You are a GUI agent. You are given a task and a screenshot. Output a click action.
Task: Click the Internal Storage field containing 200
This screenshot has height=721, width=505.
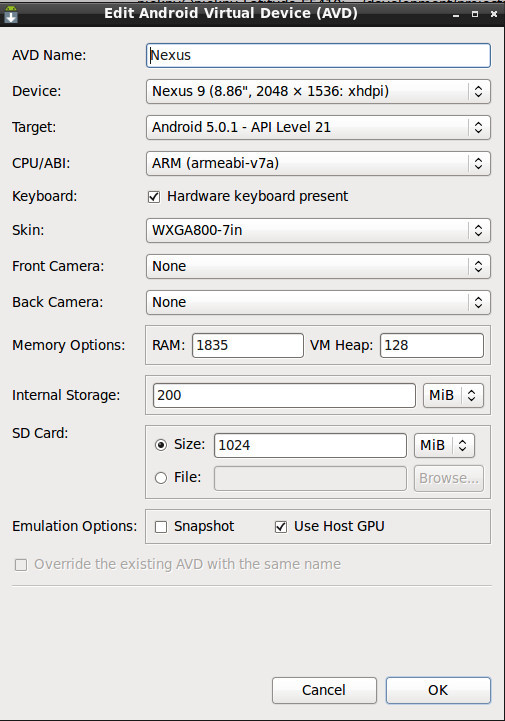(284, 395)
